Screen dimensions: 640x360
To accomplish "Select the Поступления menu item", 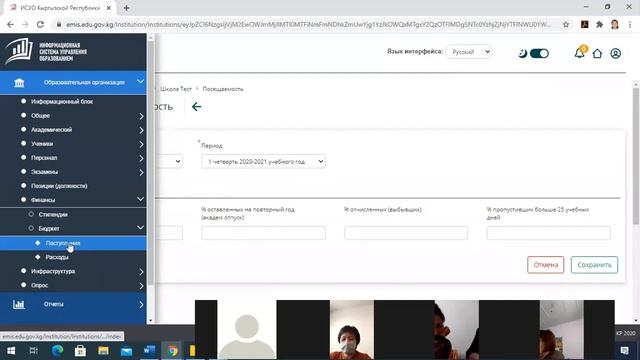I will point(73,243).
